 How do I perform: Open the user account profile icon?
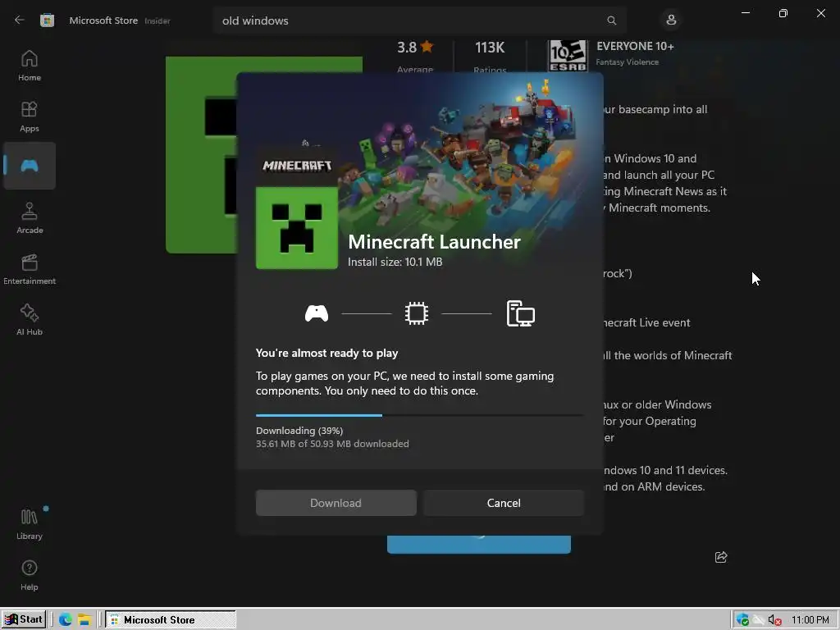point(671,21)
